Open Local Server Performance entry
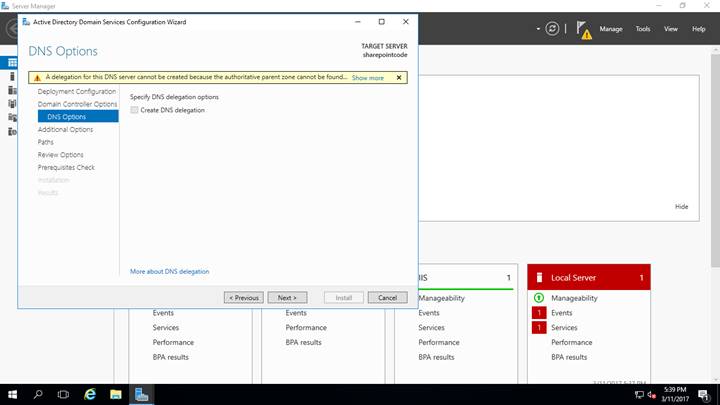 tap(572, 342)
